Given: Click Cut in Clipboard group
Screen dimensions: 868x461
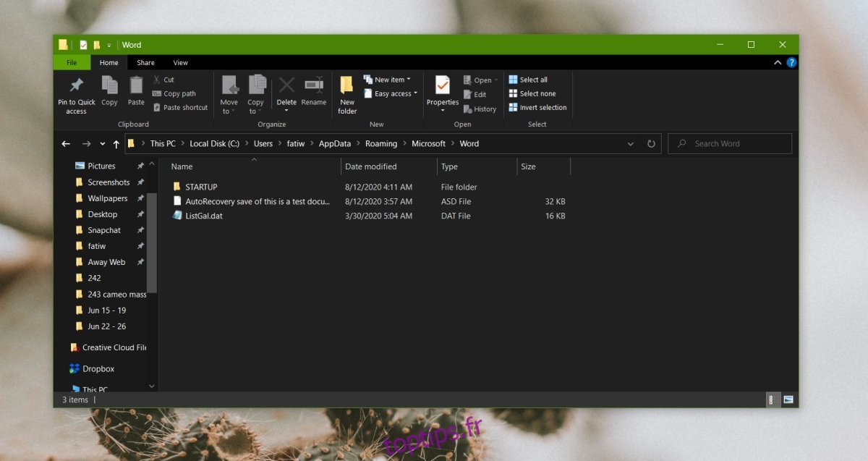Looking at the screenshot, I should click(x=163, y=80).
